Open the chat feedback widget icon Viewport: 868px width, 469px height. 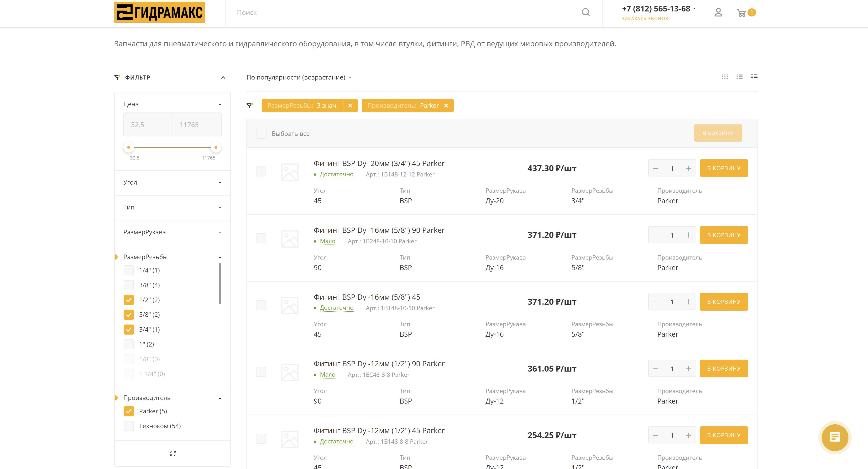835,438
